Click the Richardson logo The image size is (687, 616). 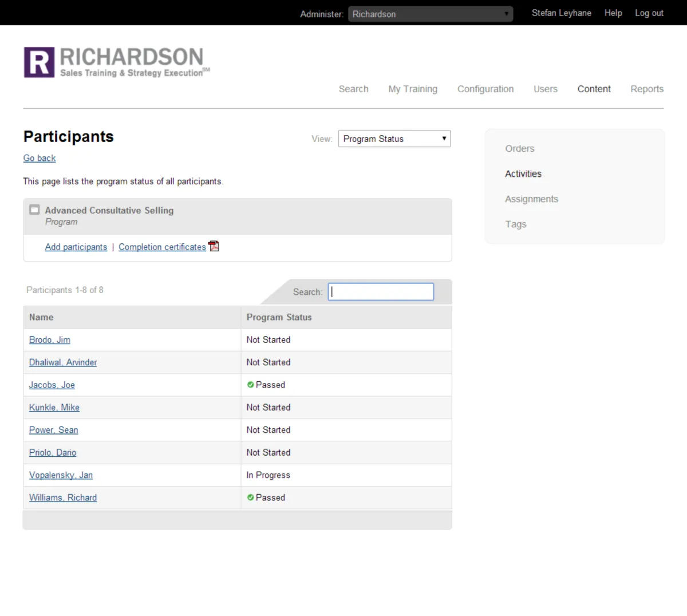117,62
